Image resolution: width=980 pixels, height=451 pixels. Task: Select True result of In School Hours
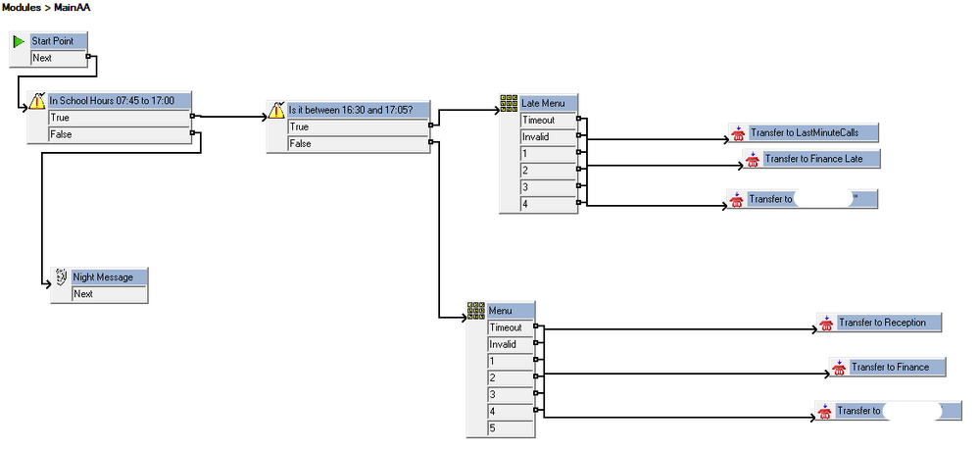(x=119, y=118)
